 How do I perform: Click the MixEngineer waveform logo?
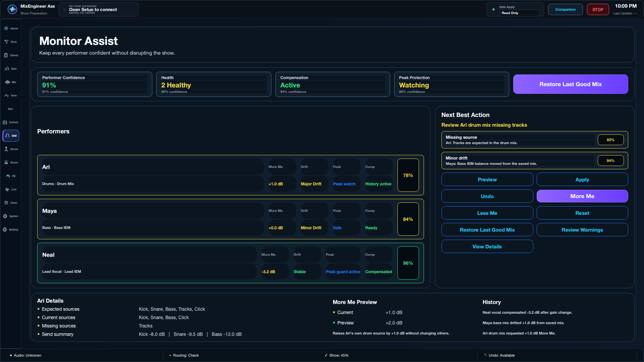[12, 9]
